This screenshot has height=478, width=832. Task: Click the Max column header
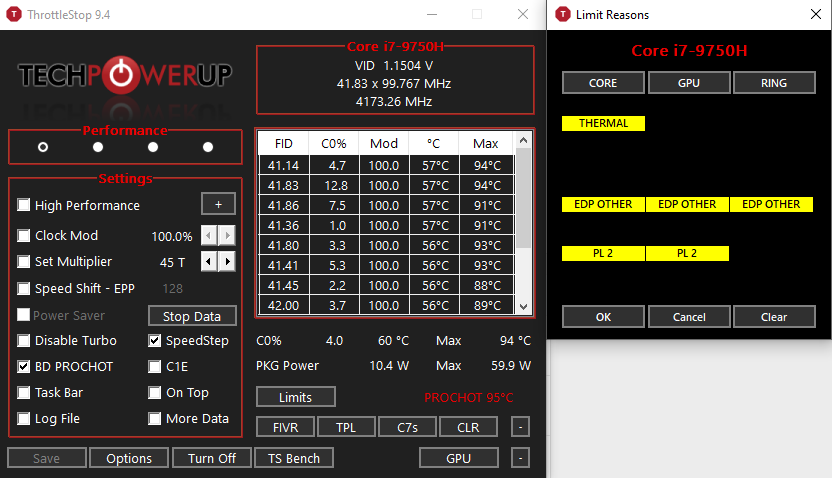tap(486, 143)
